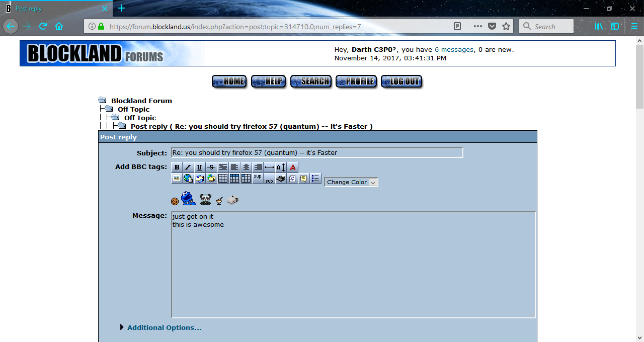The width and height of the screenshot is (644, 342).
Task: Insert horizontal rule tag
Action: click(269, 167)
